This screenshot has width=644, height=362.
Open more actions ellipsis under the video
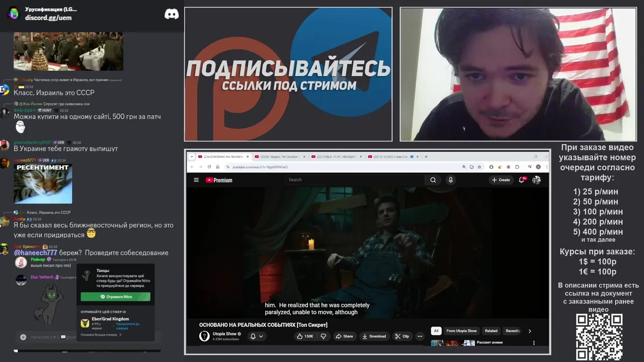420,336
